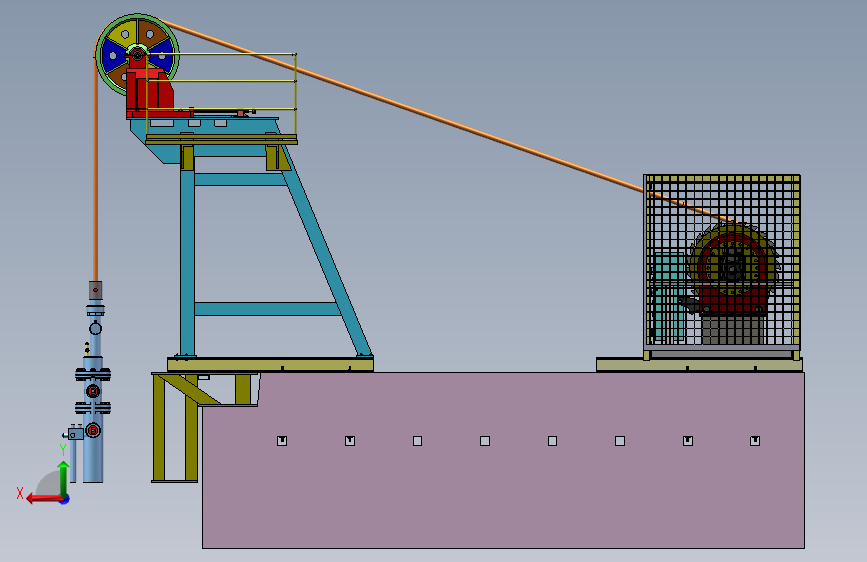
Task: Select the yellow base plate under the tower
Action: [270, 365]
